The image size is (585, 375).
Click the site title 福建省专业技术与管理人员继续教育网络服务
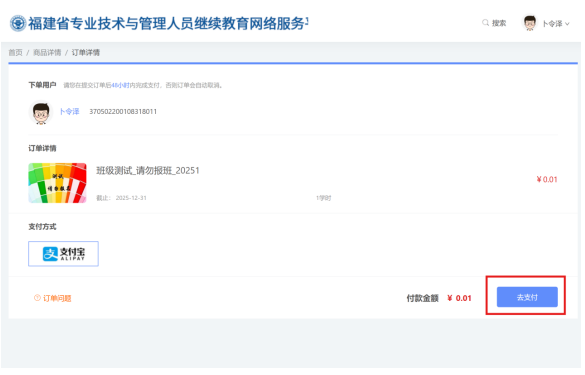(168, 24)
